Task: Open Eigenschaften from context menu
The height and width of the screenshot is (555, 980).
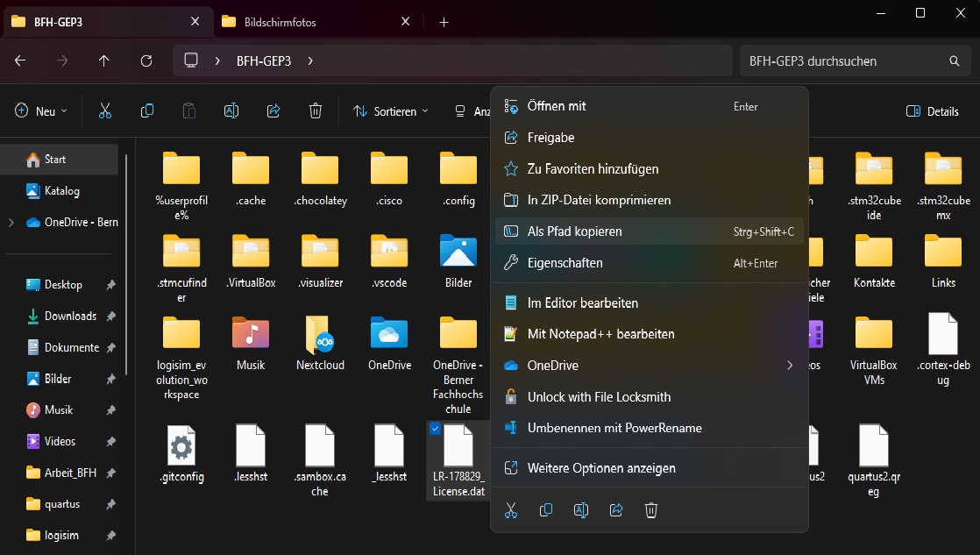Action: (x=649, y=263)
